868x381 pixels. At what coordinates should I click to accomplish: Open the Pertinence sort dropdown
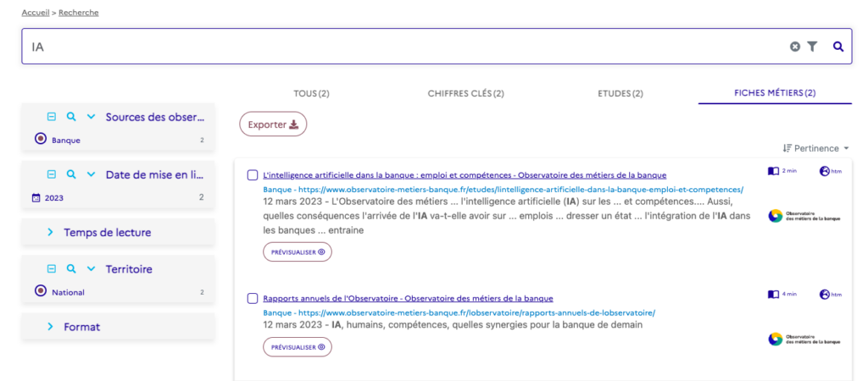click(816, 148)
